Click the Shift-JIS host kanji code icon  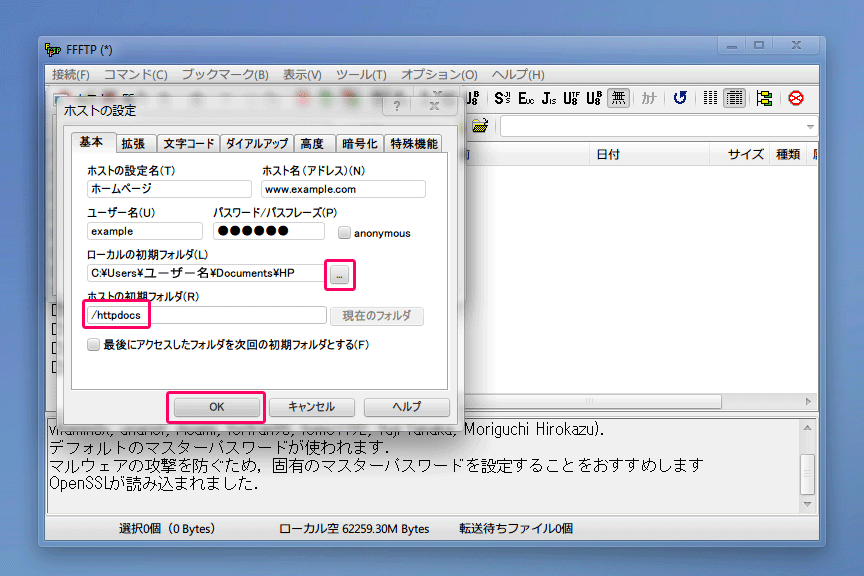[x=502, y=98]
